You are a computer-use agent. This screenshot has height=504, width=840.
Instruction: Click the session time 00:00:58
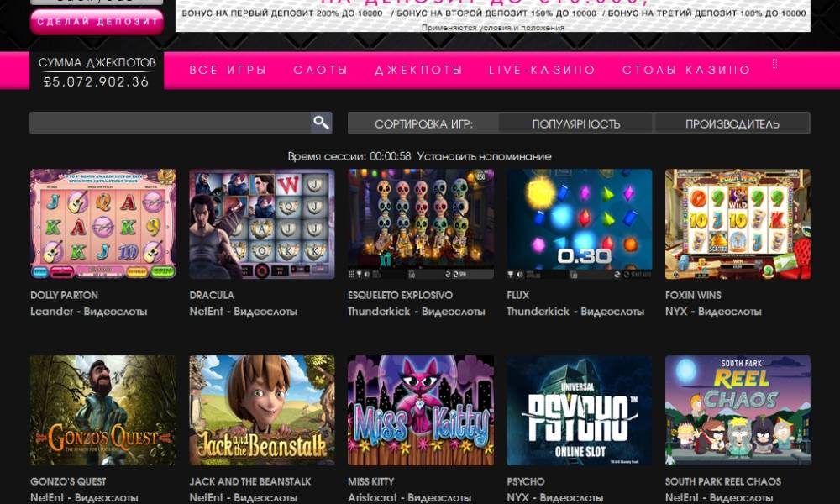point(390,156)
